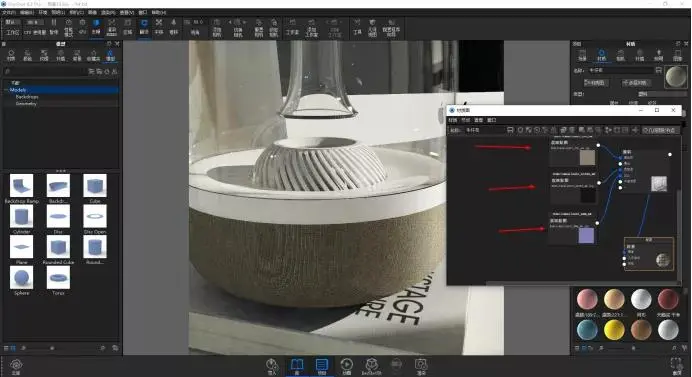This screenshot has width=692, height=377.
Task: Open the workspace dropdown in the ribbon
Action: point(11,22)
